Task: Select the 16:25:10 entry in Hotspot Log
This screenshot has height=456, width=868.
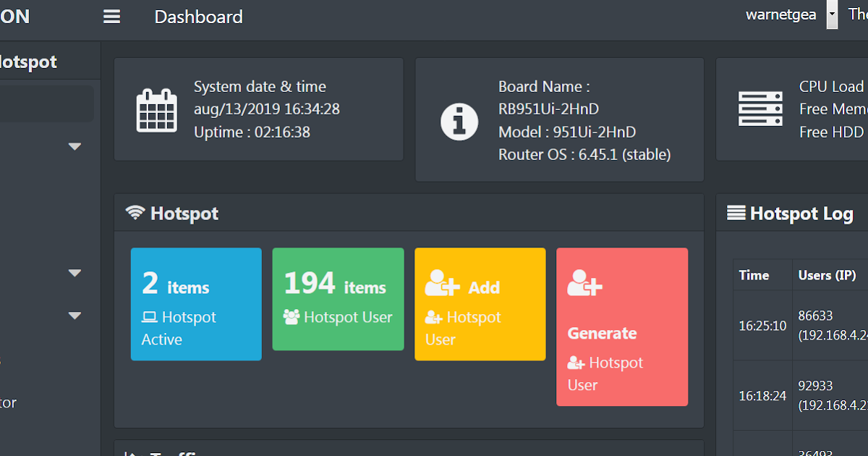Action: (761, 326)
